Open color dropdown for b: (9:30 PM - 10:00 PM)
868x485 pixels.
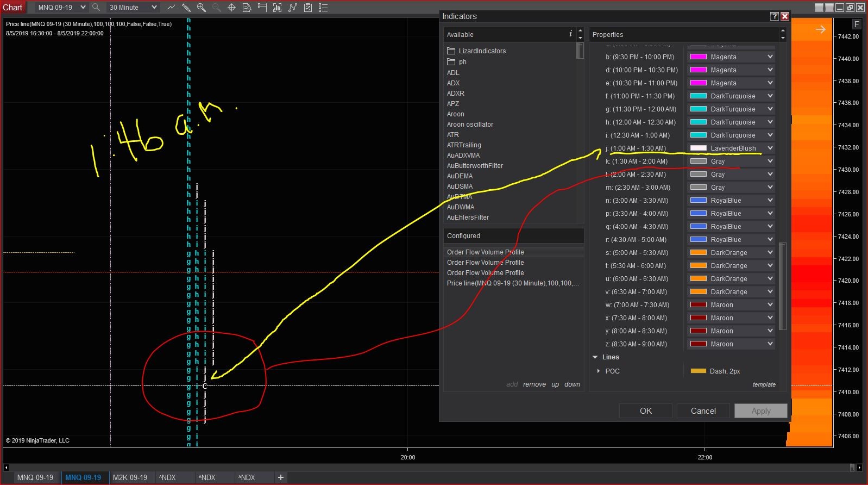(x=731, y=57)
